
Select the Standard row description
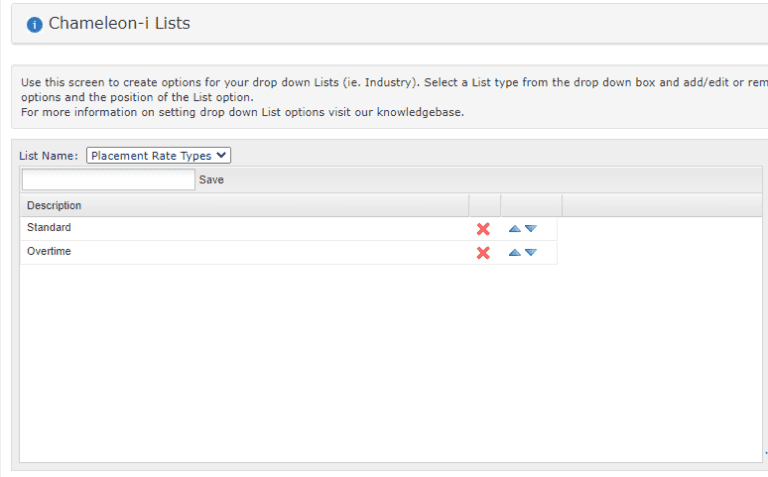(49, 227)
